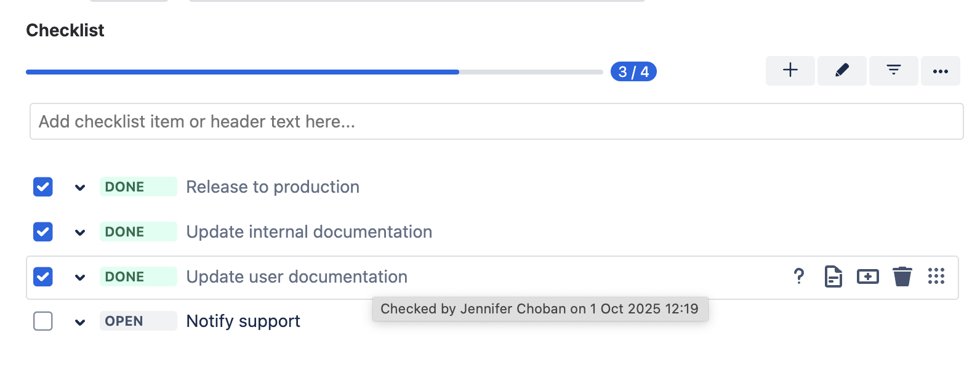Click the document description icon on hovered item
The image size is (980, 375).
coord(833,276)
